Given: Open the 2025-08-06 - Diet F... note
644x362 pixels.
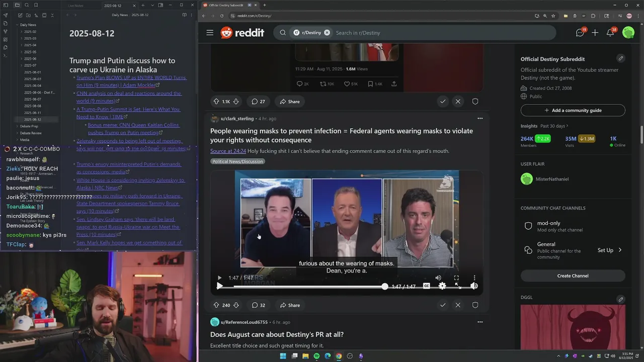Looking at the screenshot, I should point(40,93).
